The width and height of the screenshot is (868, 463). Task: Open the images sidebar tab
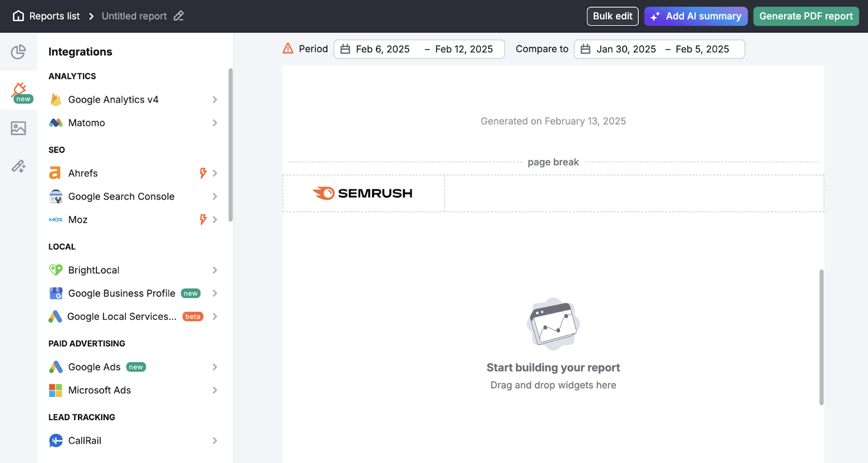coord(18,128)
